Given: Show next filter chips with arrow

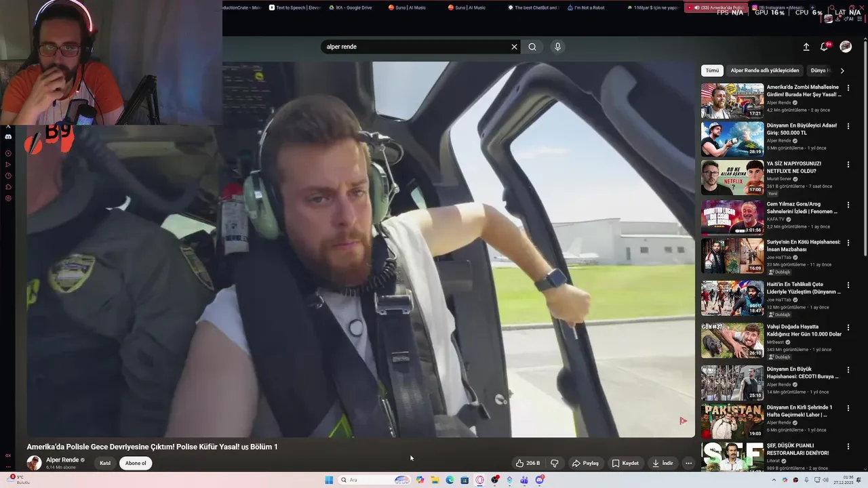Looking at the screenshot, I should [x=842, y=70].
